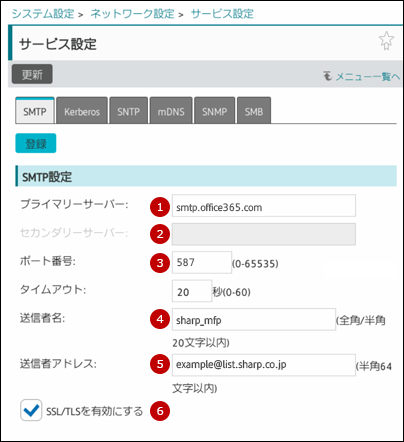The height and width of the screenshot is (442, 404).
Task: Follow the ネットワーク設定 breadcrumb link
Action: click(132, 14)
